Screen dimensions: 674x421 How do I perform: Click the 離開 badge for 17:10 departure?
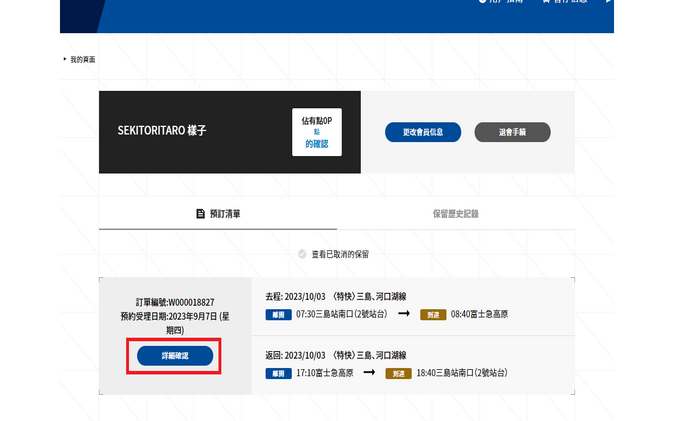pos(279,373)
